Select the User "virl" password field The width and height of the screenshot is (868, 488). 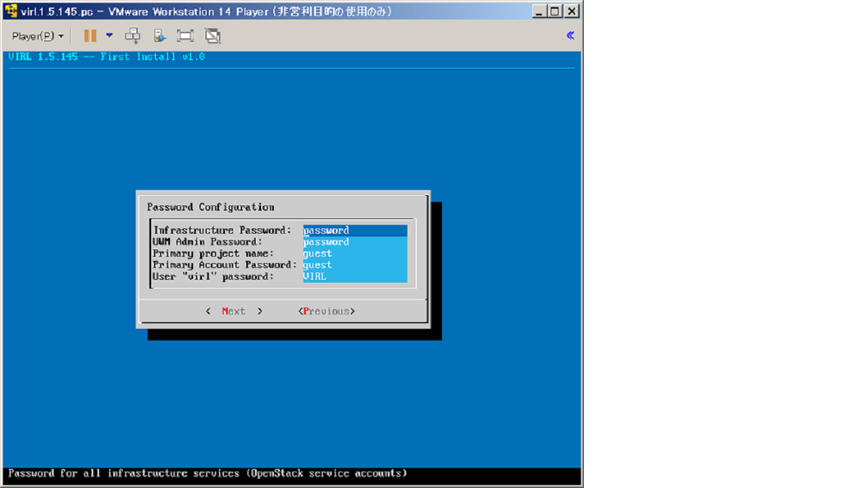[x=355, y=277]
